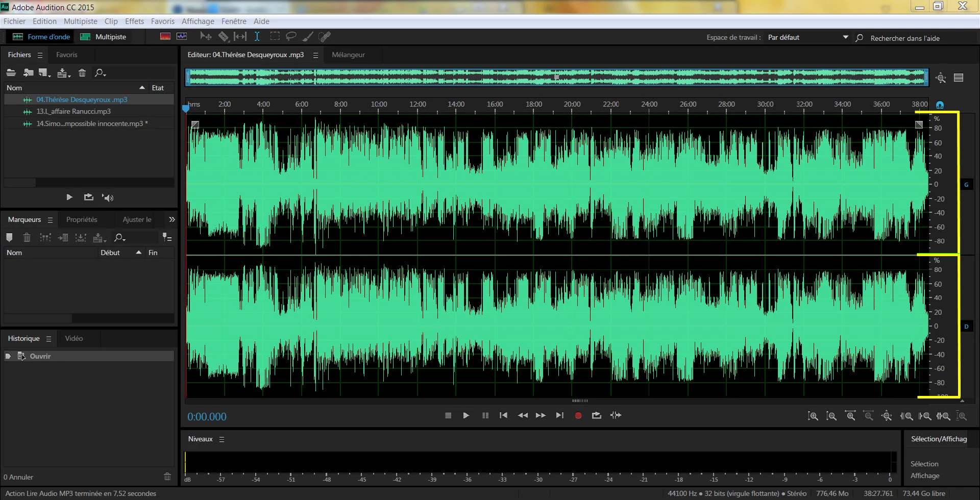Select the Marquee Selection tool

click(x=275, y=36)
